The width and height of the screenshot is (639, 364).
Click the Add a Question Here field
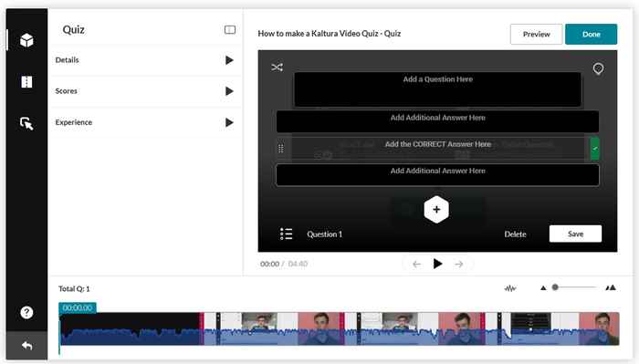tap(437, 89)
